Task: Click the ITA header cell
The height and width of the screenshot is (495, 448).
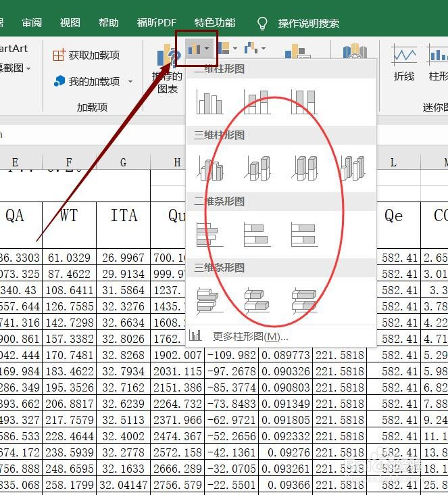Action: [124, 225]
